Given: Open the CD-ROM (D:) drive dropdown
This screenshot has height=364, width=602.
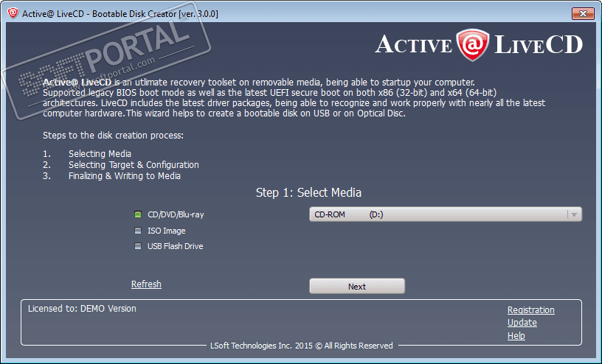Looking at the screenshot, I should tap(446, 214).
